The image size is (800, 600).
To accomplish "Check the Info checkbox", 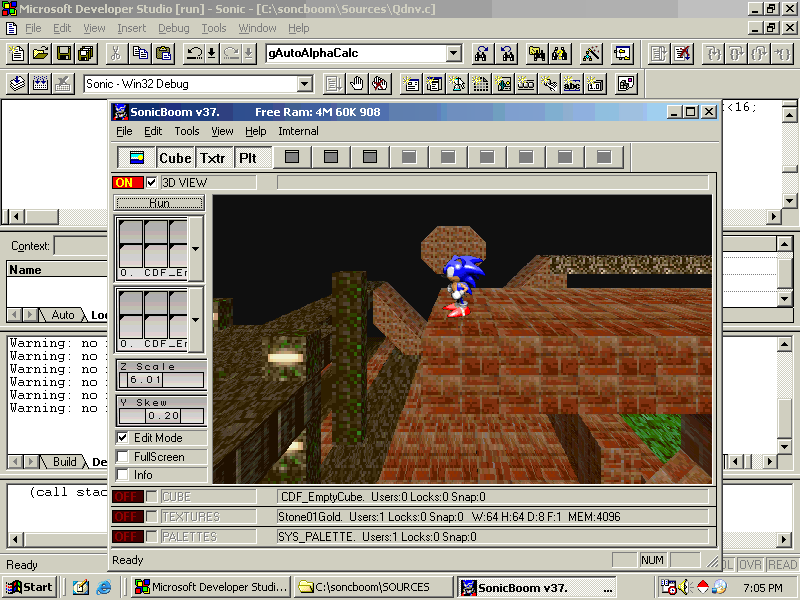I will [x=122, y=474].
